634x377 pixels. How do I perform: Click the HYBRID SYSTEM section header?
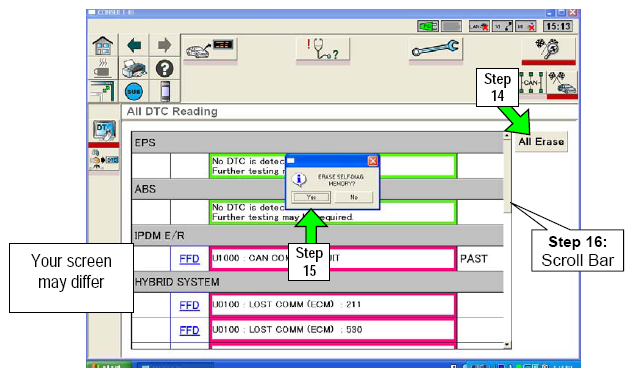317,282
